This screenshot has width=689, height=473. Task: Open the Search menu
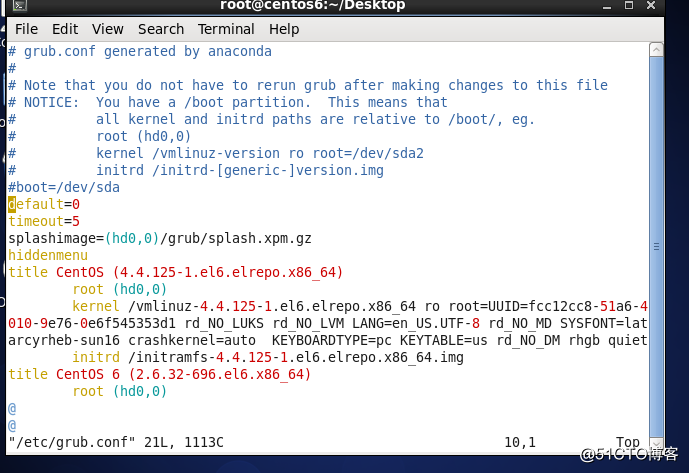tap(161, 29)
